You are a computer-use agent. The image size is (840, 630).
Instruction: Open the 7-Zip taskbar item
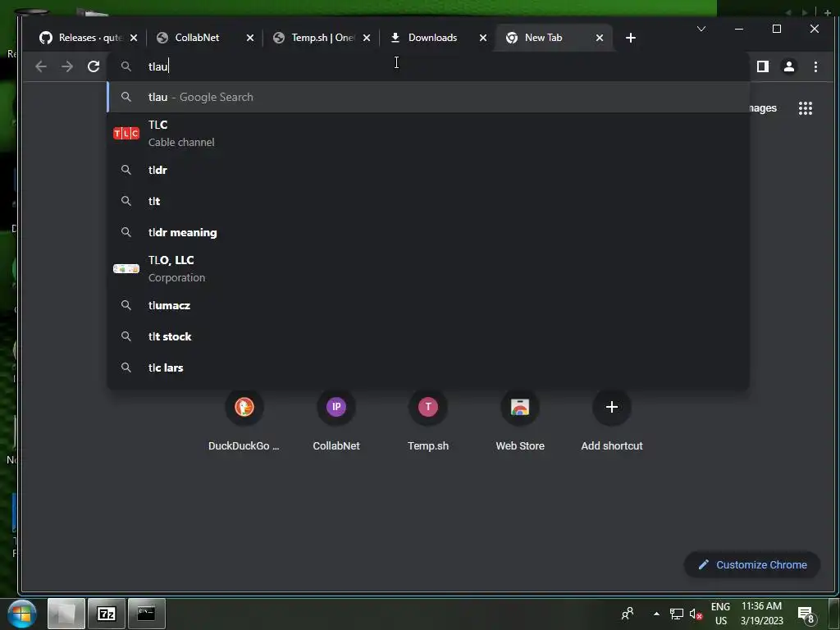pos(106,614)
